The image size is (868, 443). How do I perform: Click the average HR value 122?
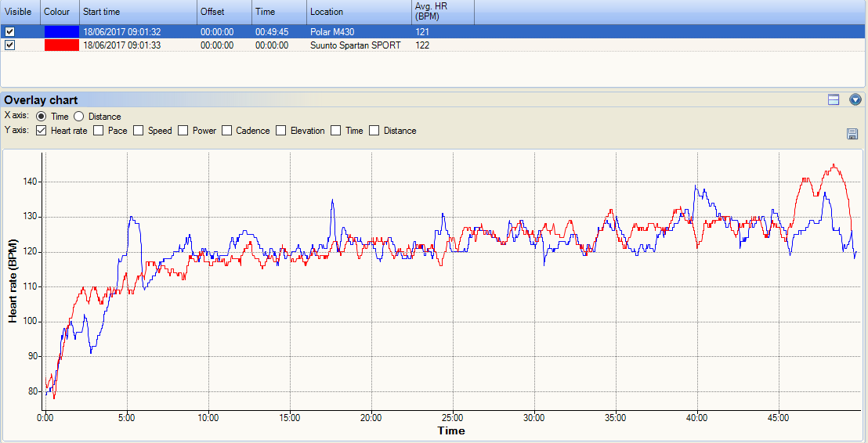[422, 45]
